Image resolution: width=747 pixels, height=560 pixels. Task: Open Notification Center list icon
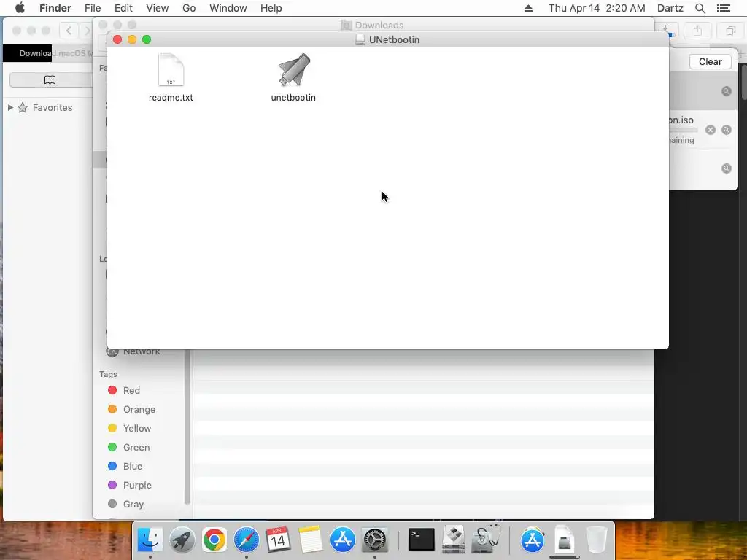(723, 8)
